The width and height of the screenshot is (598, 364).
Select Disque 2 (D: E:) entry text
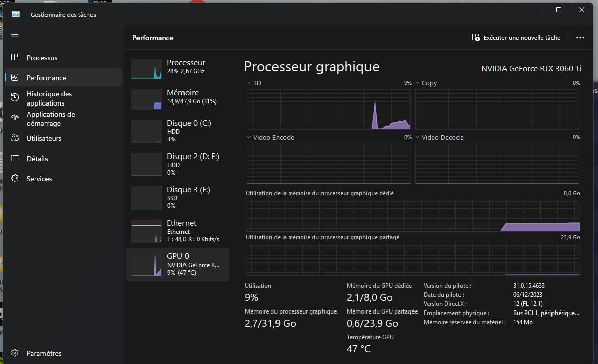[193, 164]
